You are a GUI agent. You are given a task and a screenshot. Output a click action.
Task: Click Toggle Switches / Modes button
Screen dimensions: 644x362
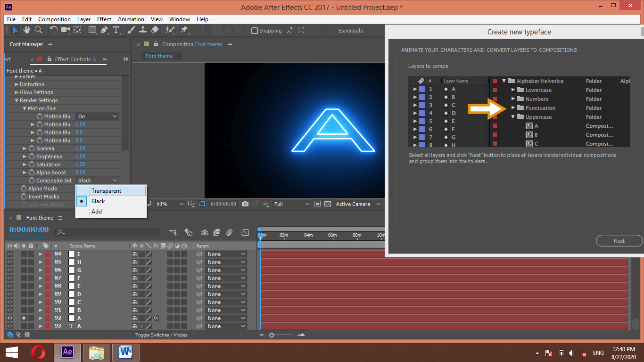(161, 335)
